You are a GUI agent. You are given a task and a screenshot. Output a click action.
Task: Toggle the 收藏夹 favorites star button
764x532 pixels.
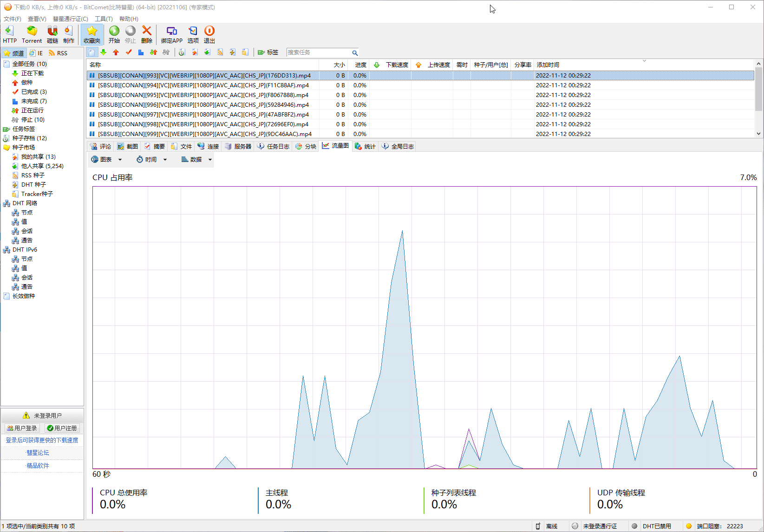[92, 34]
